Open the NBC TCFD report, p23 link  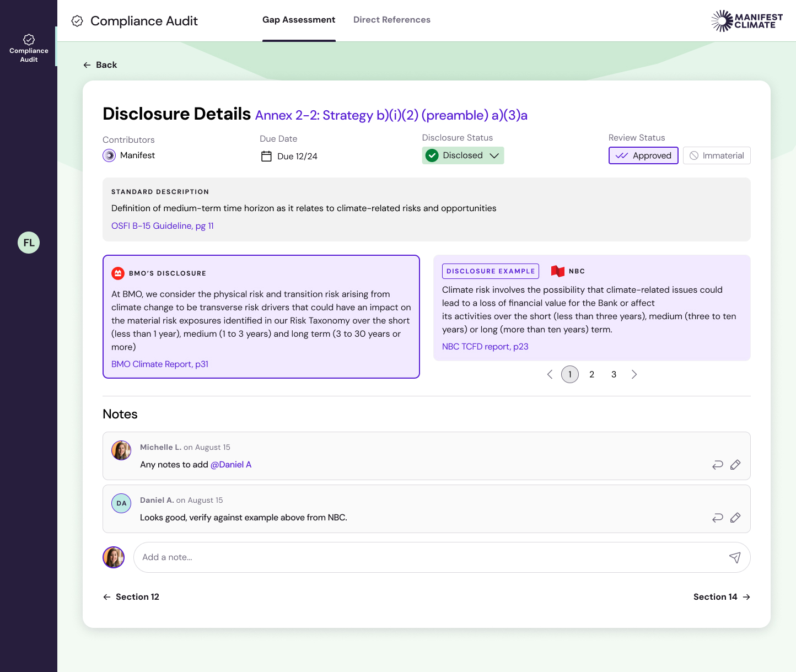(x=485, y=347)
